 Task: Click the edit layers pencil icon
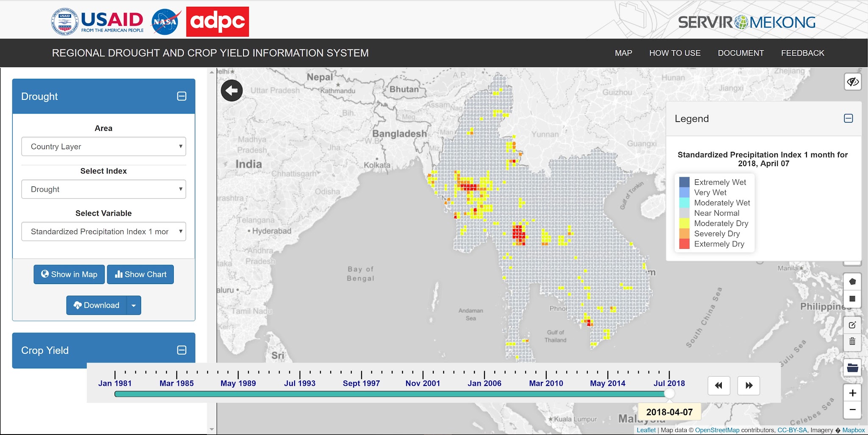852,325
